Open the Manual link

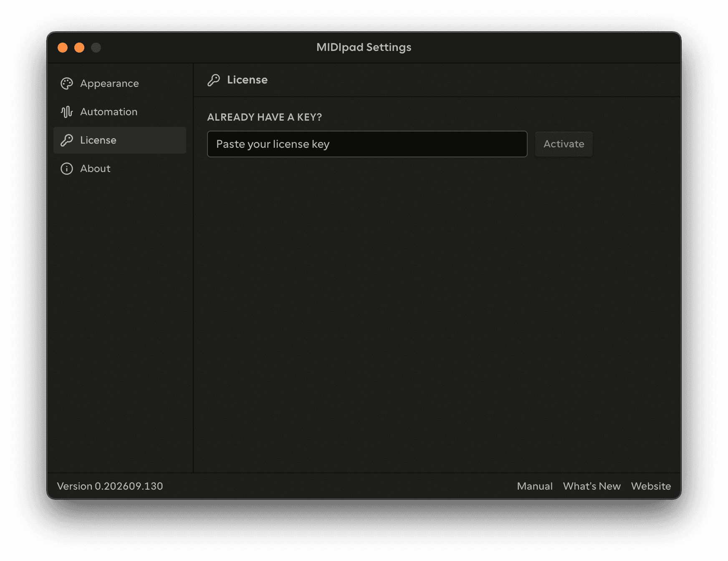pyautogui.click(x=535, y=486)
